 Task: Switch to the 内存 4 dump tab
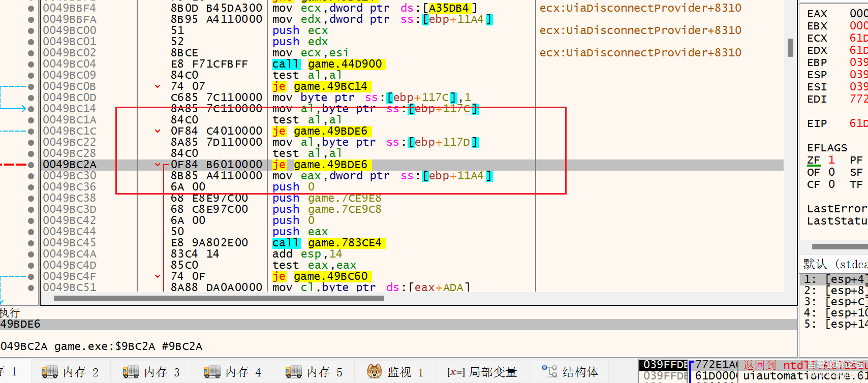pos(233,372)
